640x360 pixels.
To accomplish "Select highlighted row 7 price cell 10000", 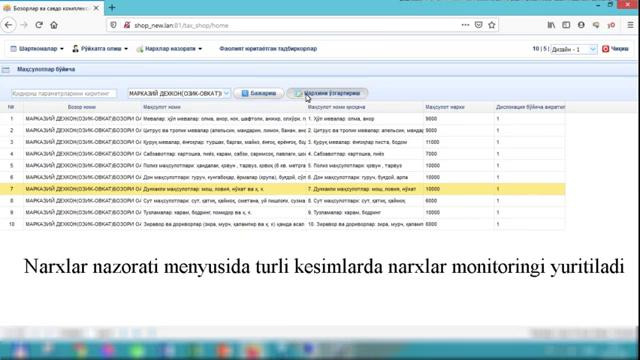I will [459, 189].
